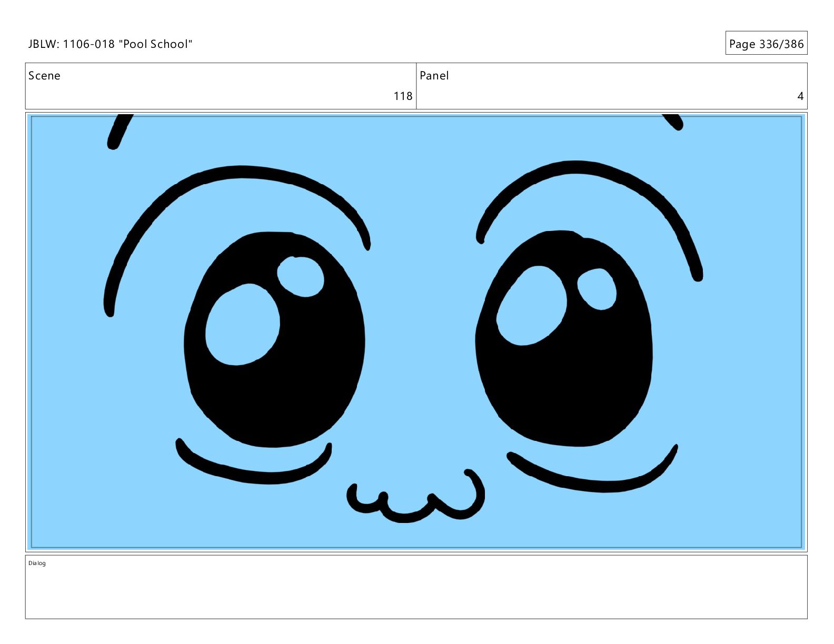
Task: Click the Page 336/386 box
Action: [x=766, y=43]
